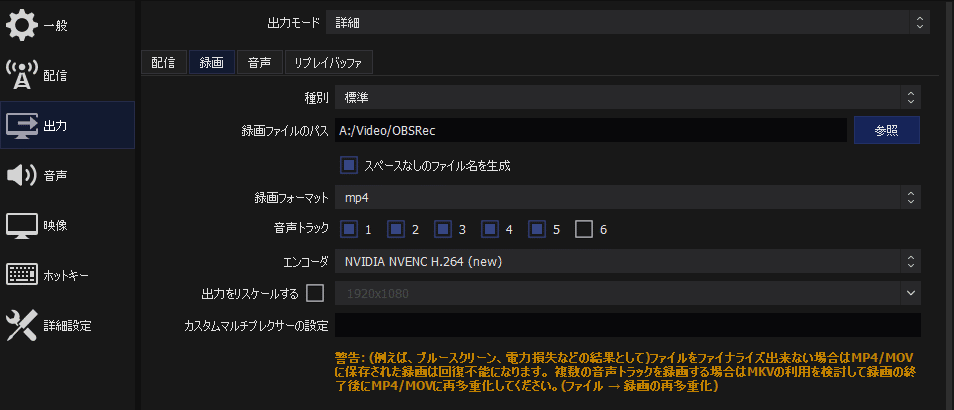Click the orange 警告 warning text
This screenshot has height=410, width=954.
[x=626, y=371]
